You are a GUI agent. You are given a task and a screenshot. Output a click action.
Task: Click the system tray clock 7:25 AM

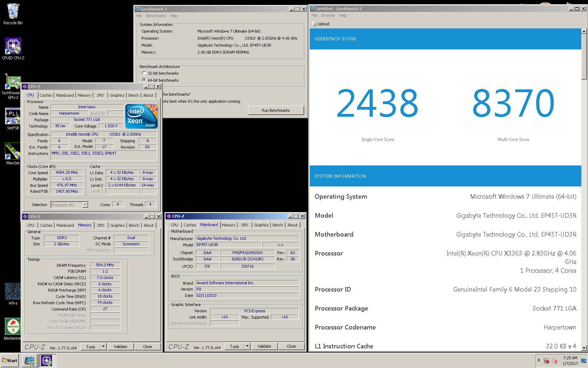coord(570,358)
